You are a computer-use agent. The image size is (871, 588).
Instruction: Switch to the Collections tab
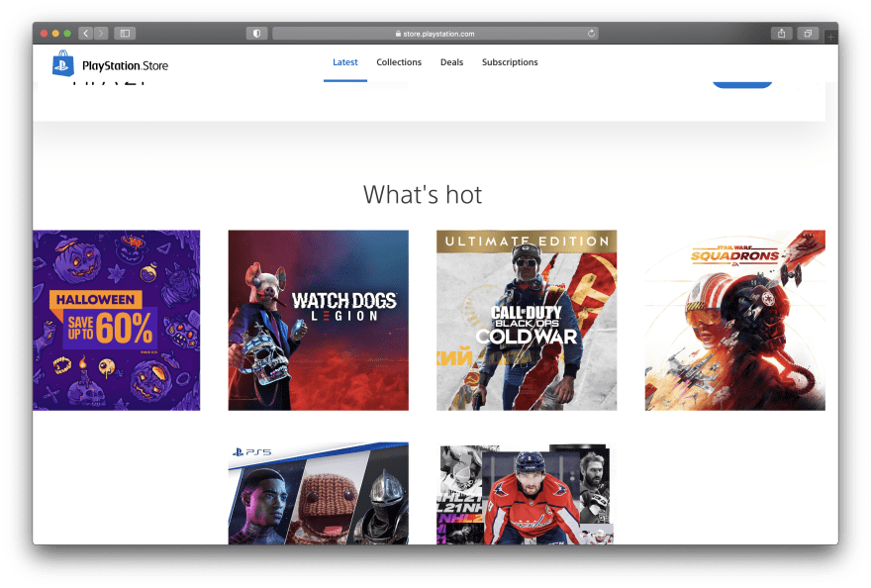pyautogui.click(x=399, y=62)
